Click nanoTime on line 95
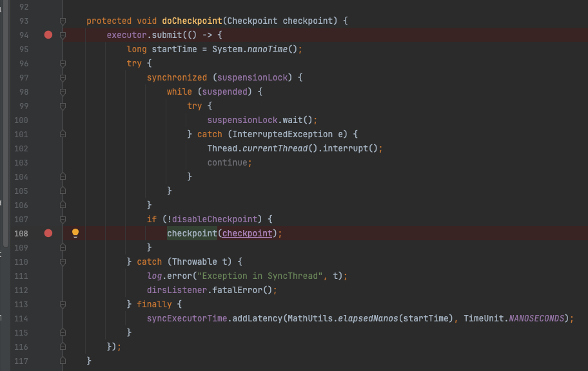588x371 pixels. coord(268,49)
